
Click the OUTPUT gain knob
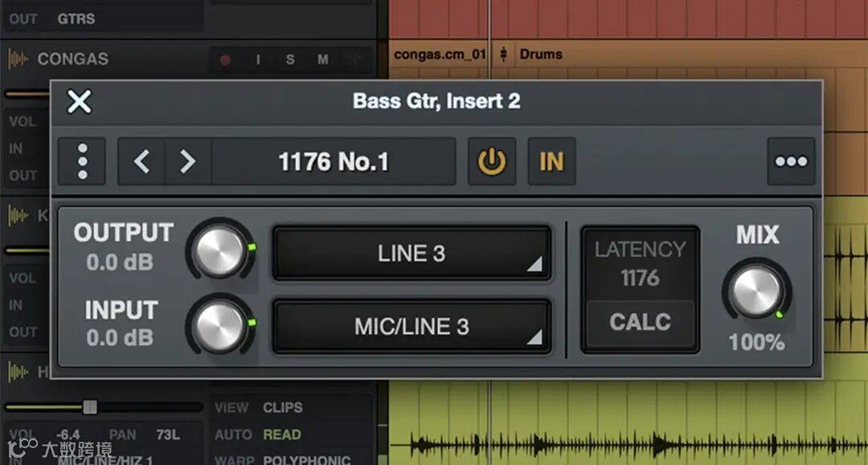(221, 251)
